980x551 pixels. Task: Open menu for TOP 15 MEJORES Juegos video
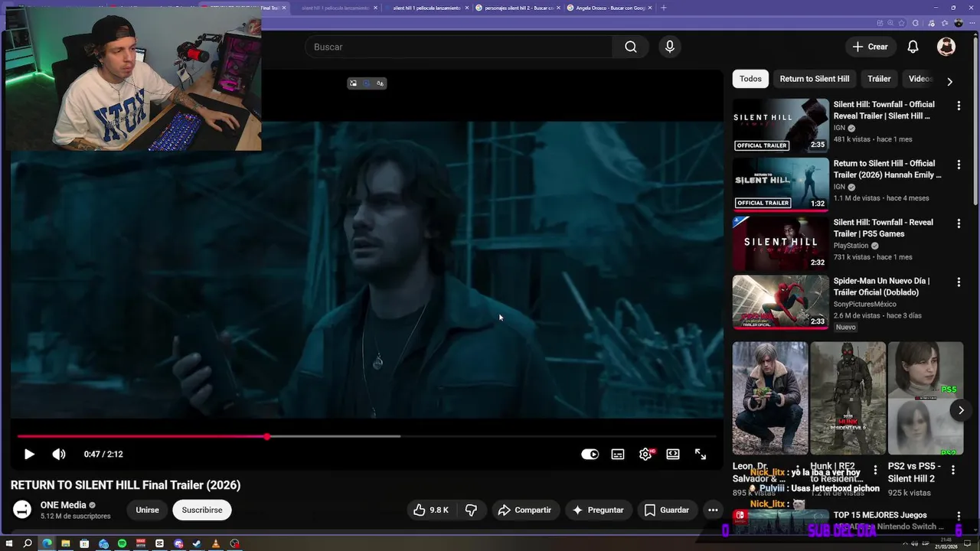point(959,517)
